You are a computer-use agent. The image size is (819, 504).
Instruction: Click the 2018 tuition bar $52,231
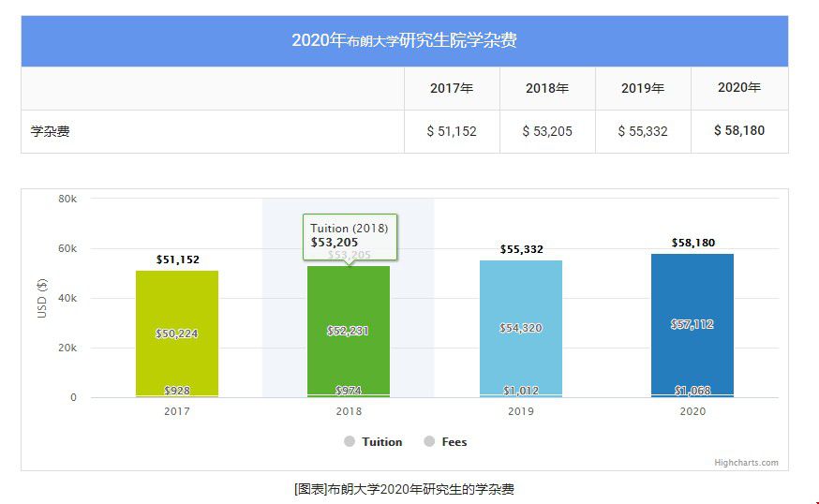(349, 331)
